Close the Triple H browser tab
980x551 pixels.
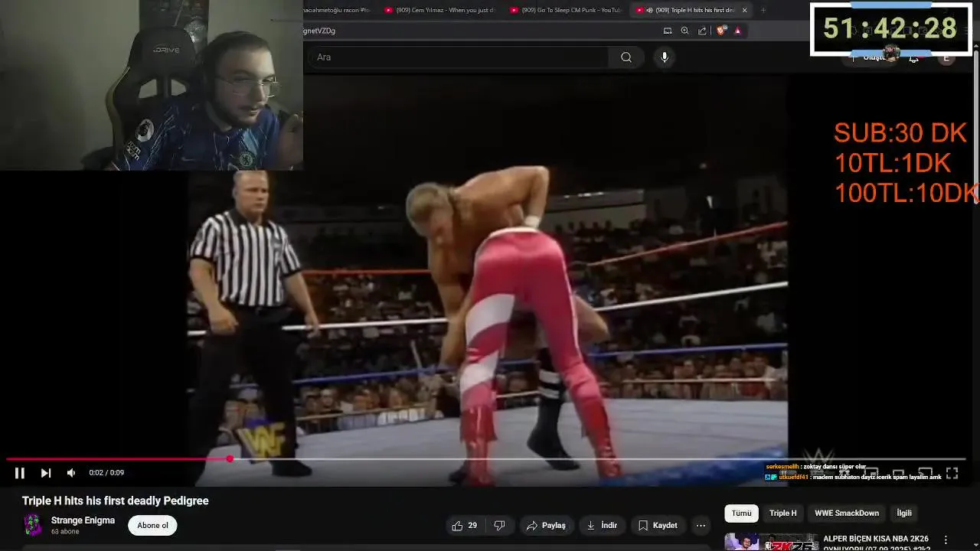click(x=744, y=10)
